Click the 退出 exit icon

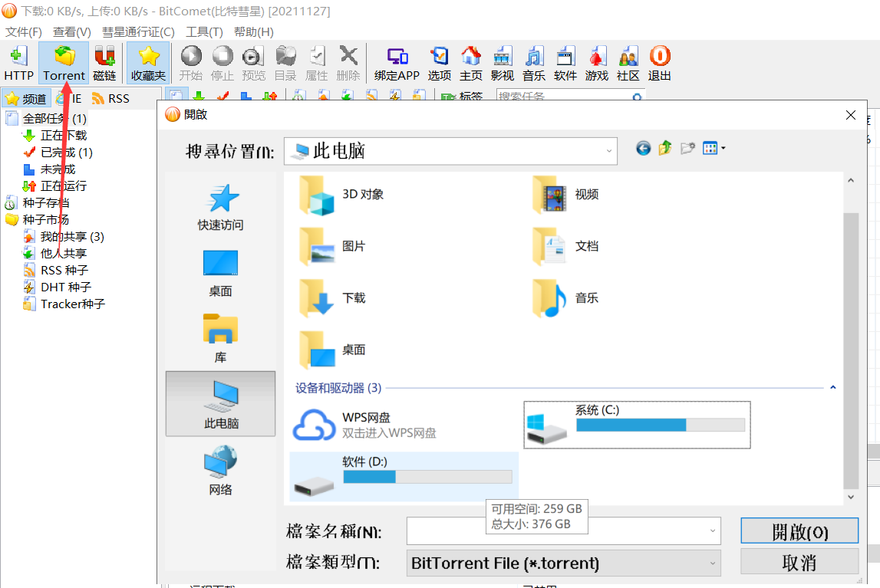[660, 63]
